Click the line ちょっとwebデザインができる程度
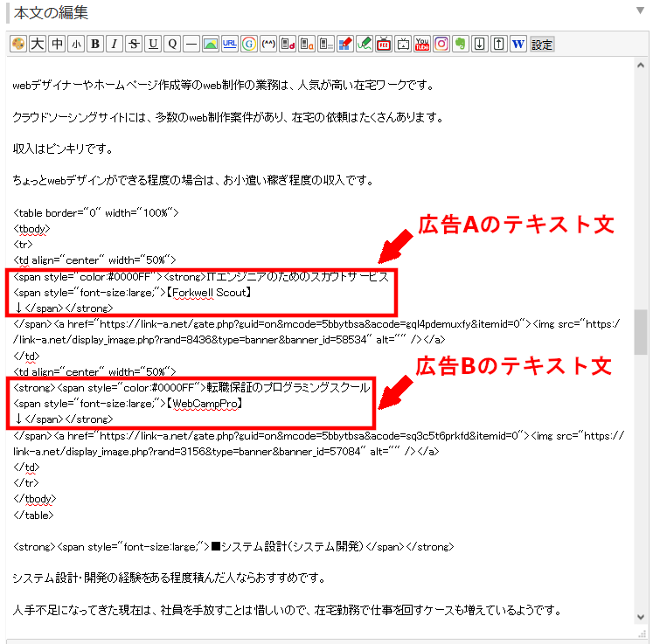This screenshot has height=644, width=653. (x=193, y=180)
